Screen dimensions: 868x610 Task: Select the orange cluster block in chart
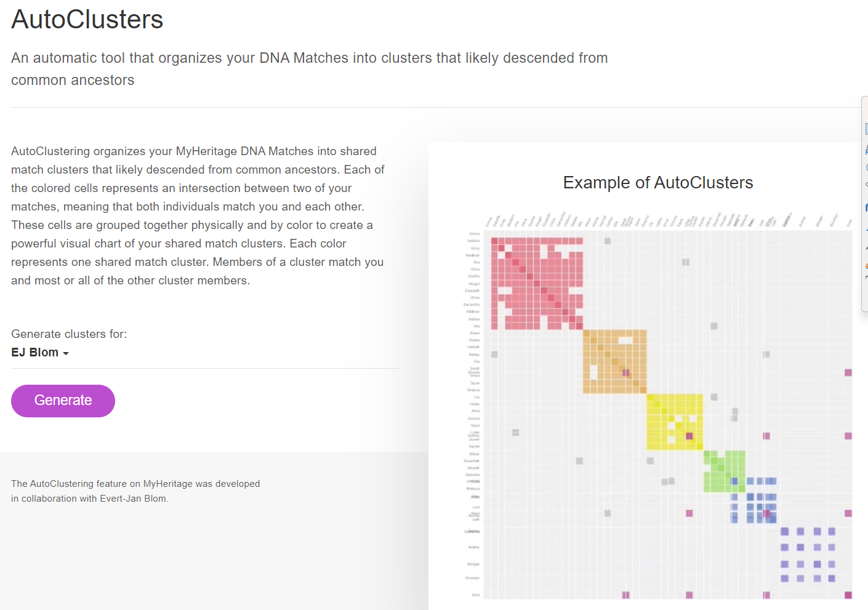coord(615,361)
